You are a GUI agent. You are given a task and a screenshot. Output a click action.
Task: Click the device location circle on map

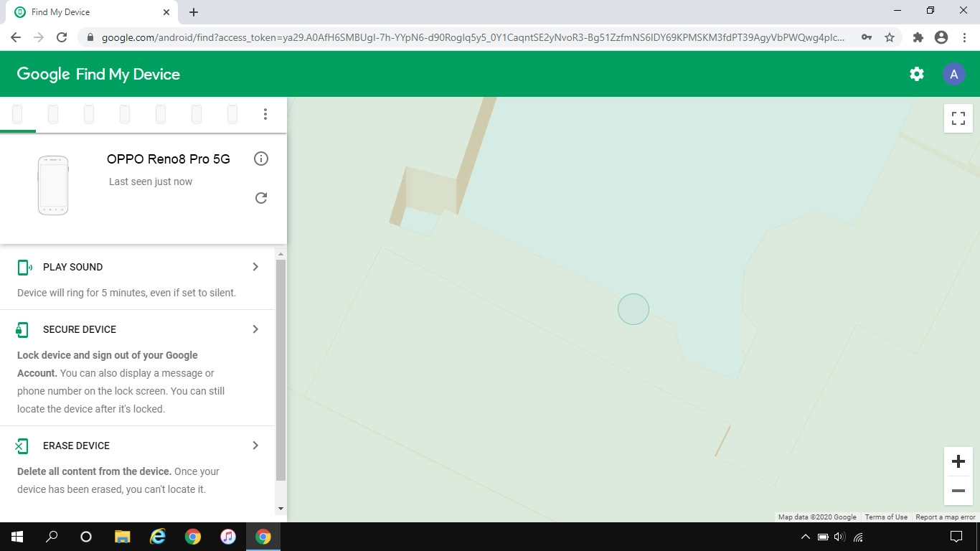(633, 309)
